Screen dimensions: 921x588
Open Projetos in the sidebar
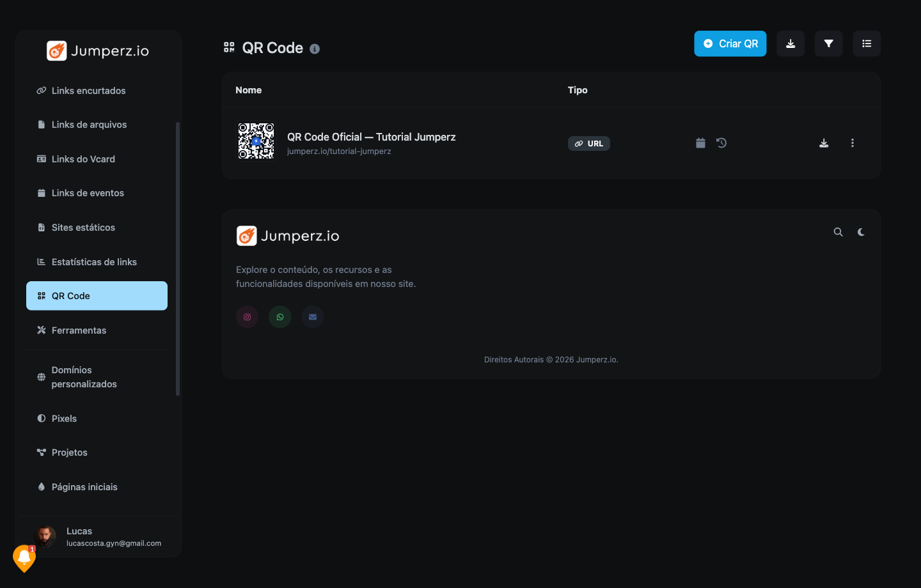tap(97, 453)
